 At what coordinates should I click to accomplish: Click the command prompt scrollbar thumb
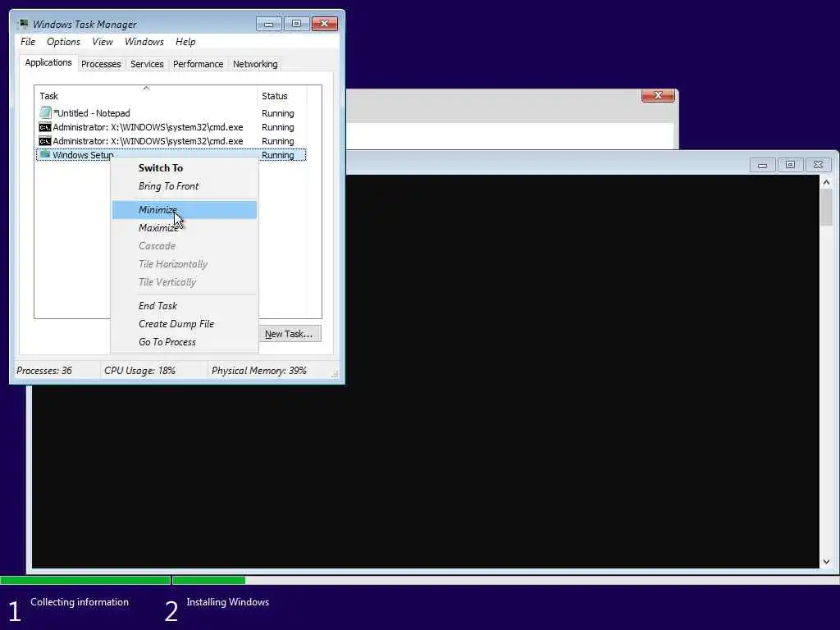[826, 208]
